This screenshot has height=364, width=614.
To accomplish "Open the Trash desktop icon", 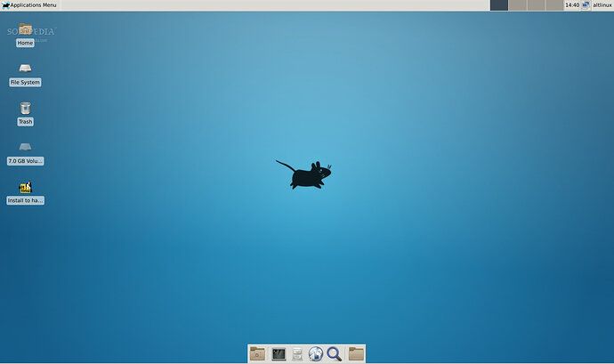I will coord(25,109).
